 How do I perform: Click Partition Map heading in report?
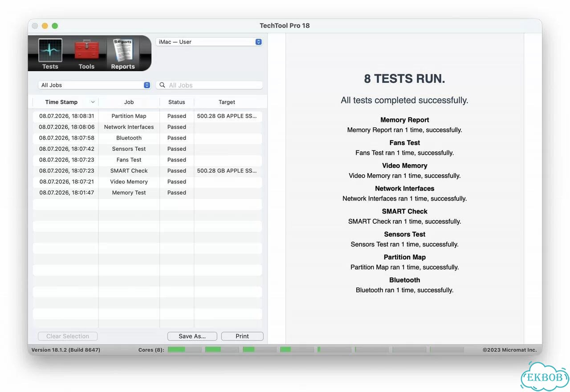404,257
